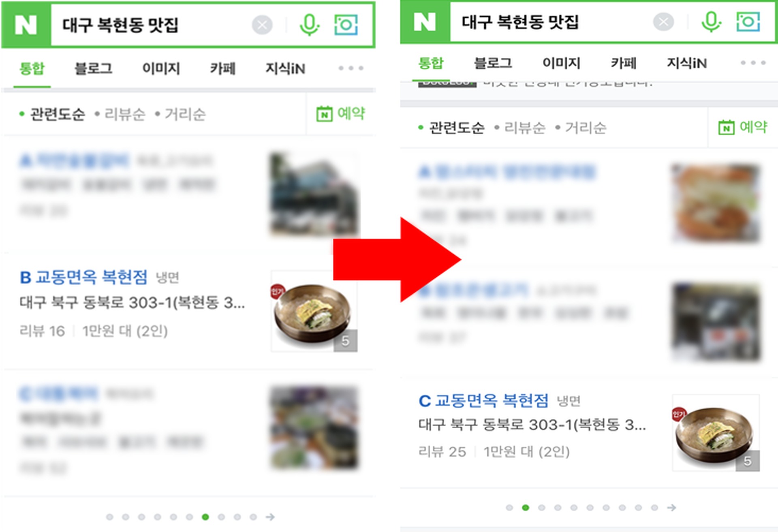Tap the microphone voice search icon on right
This screenshot has height=532, width=778.
point(711,21)
